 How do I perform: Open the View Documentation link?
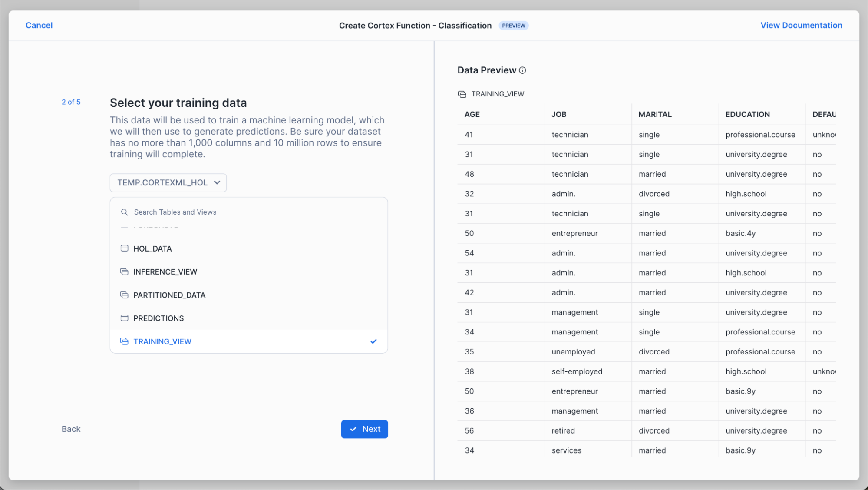point(801,25)
